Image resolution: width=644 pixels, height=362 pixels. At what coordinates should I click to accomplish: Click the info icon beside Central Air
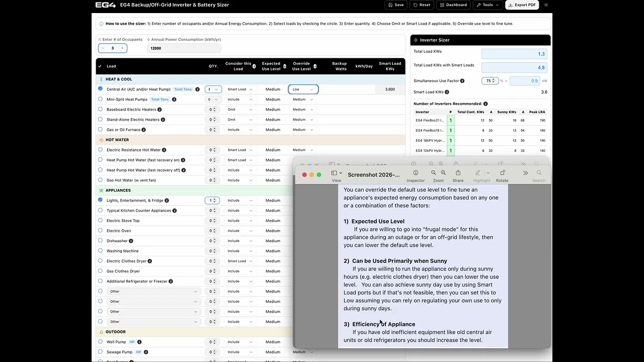(197, 89)
